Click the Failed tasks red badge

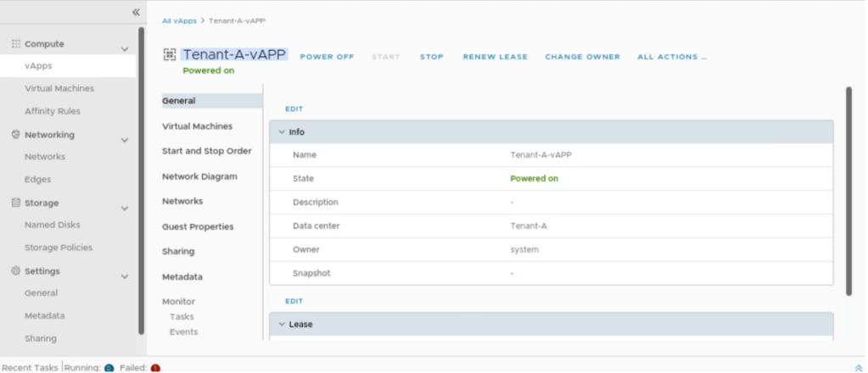click(155, 368)
